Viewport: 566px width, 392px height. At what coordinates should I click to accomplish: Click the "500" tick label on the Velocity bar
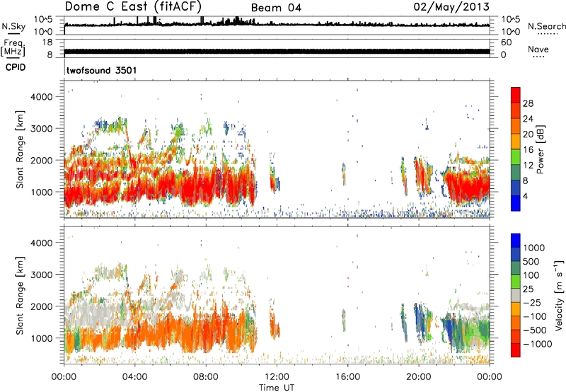pyautogui.click(x=532, y=261)
